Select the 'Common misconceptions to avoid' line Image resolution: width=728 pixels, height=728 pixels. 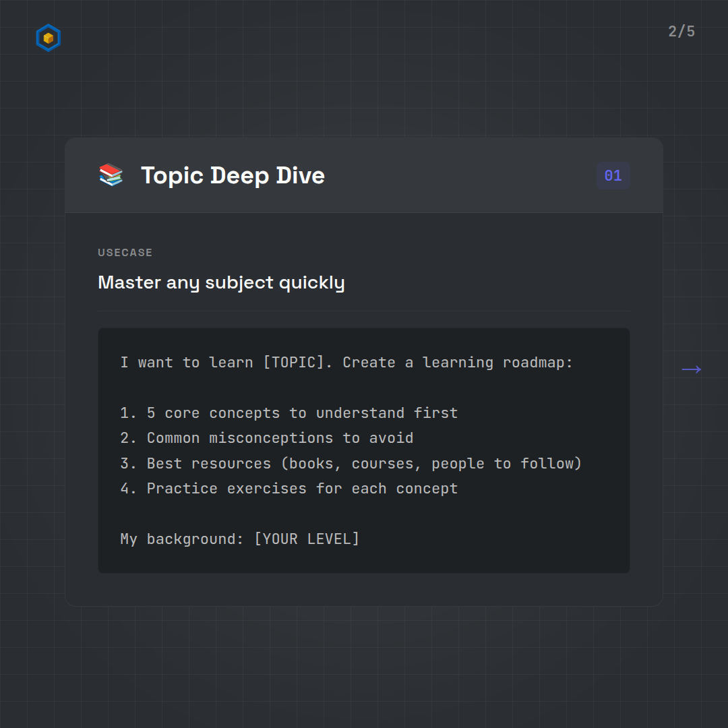point(267,438)
